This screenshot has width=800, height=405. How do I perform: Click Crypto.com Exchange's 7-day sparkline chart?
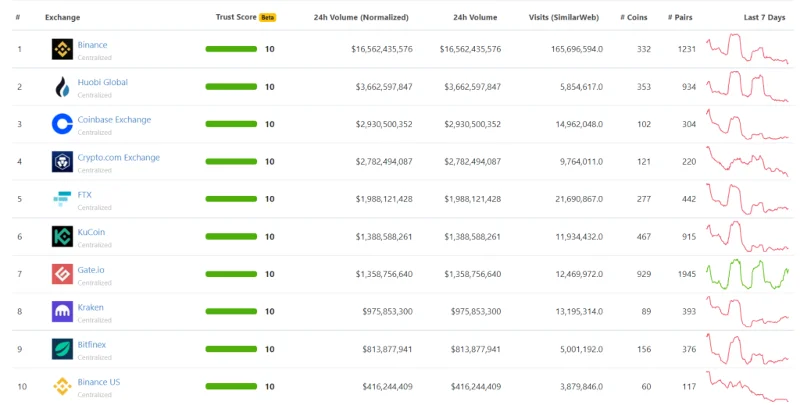point(747,162)
